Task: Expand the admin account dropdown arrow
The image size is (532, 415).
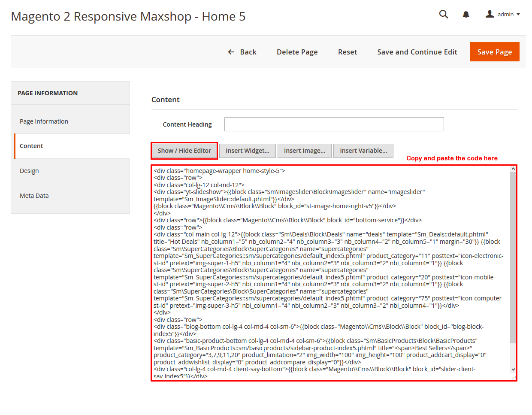Action: 518,15
